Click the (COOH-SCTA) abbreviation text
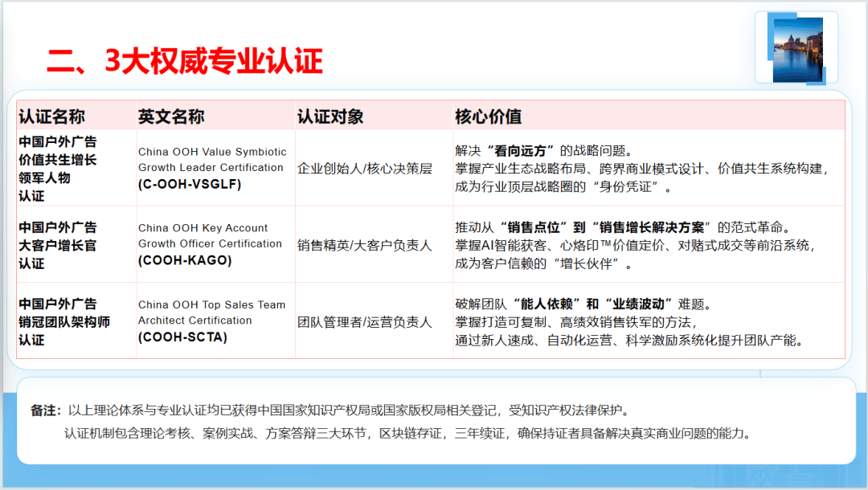The width and height of the screenshot is (868, 490). pyautogui.click(x=182, y=337)
